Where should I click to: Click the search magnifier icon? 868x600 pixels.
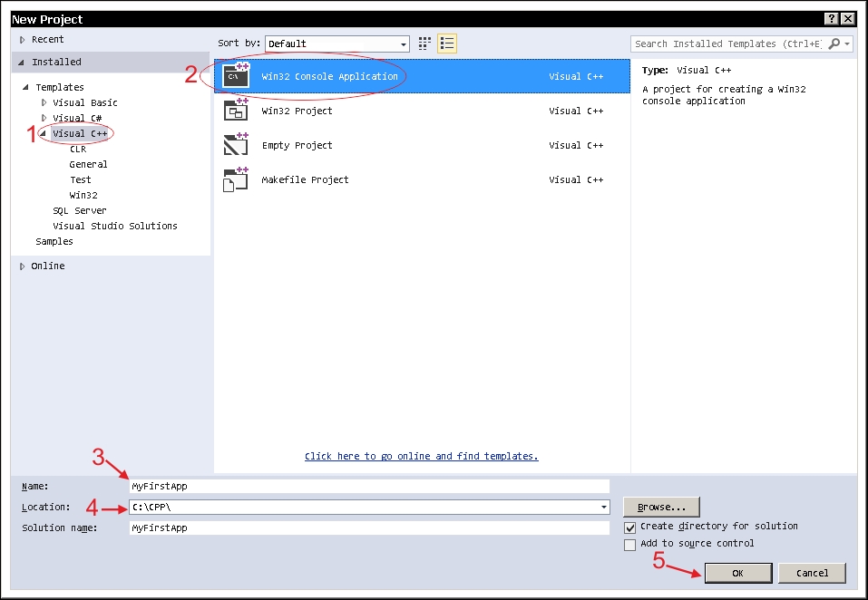point(831,43)
